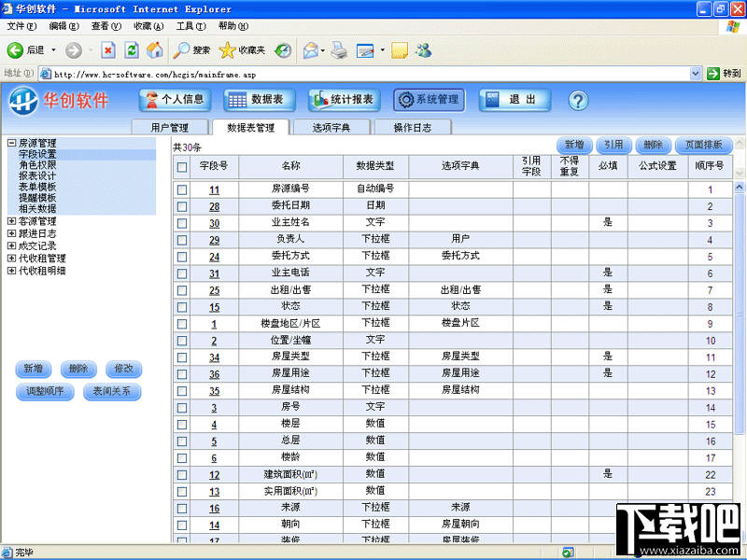Open the 工具 menu
This screenshot has height=560, width=747.
point(191,26)
